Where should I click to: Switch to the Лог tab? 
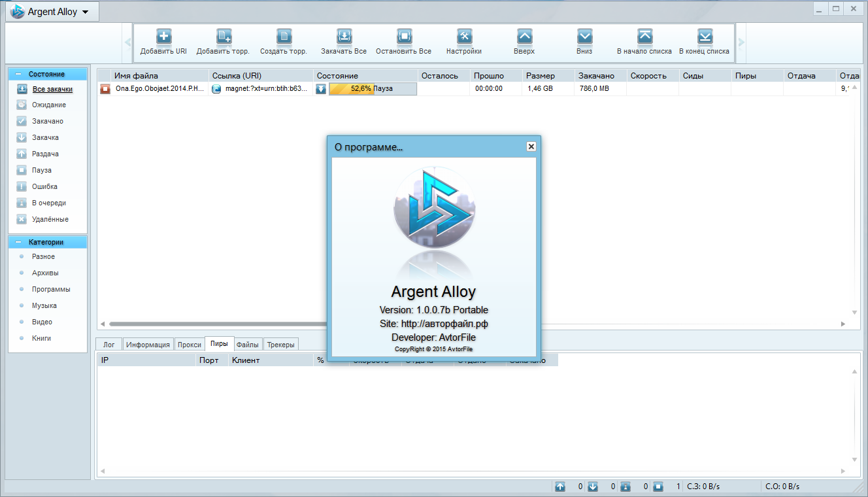click(108, 345)
